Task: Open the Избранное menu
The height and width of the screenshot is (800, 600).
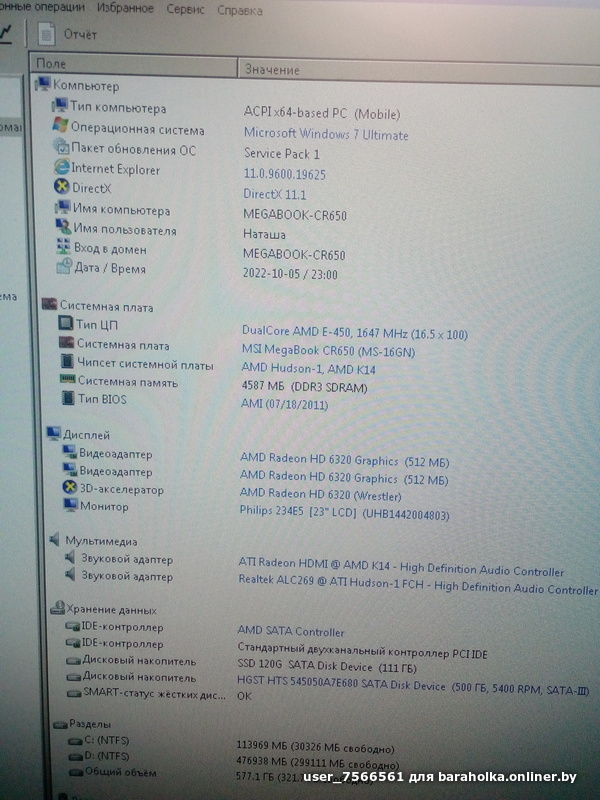Action: (125, 8)
